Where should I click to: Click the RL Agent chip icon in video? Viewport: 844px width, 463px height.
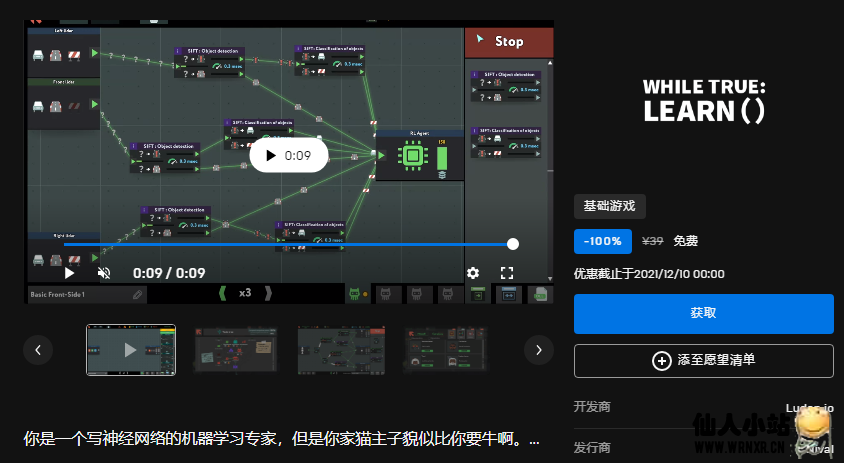point(412,156)
